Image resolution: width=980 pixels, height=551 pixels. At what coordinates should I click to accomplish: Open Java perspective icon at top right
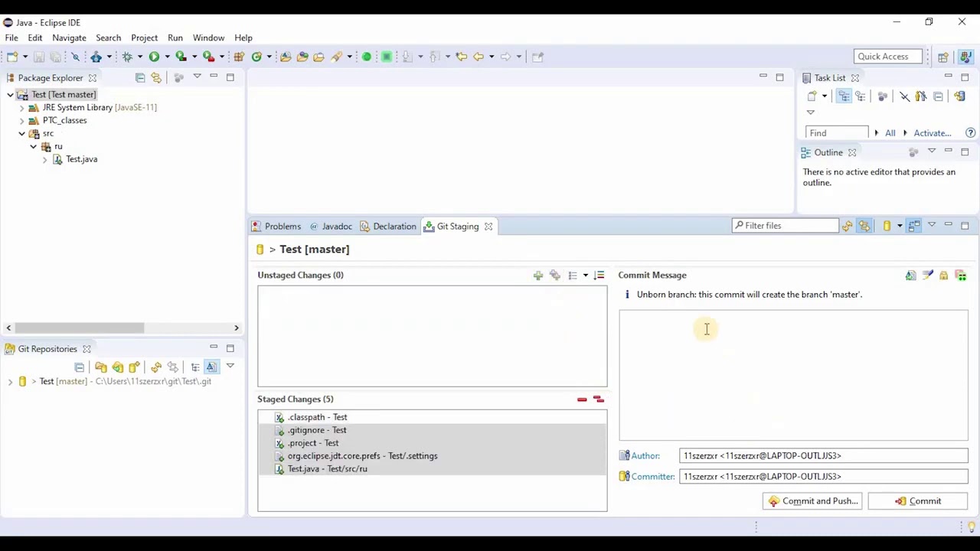coord(965,57)
